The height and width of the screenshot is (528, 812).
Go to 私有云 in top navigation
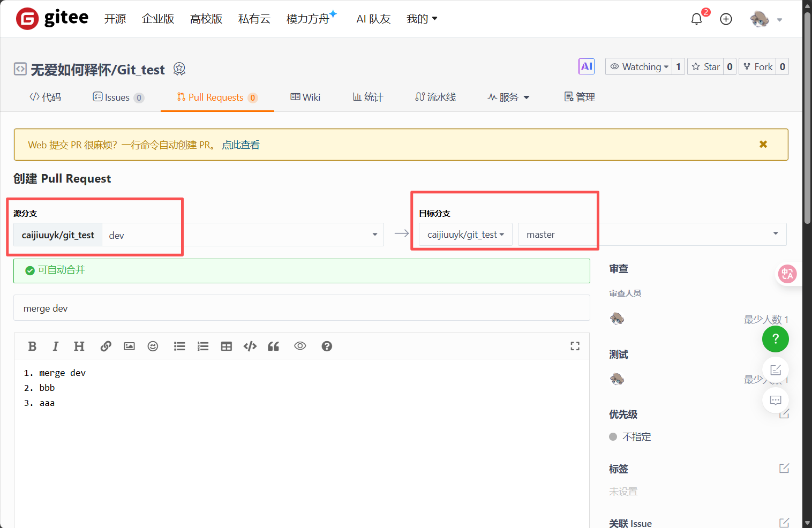pos(254,19)
